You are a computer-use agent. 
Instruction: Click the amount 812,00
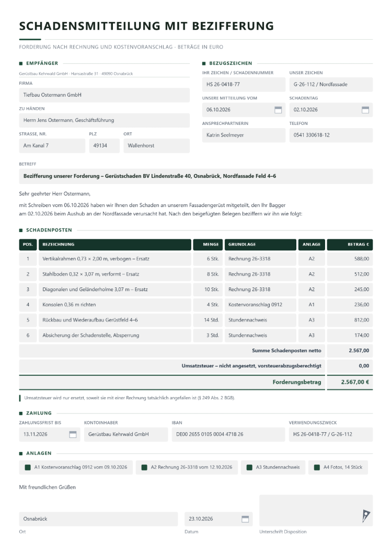(350, 320)
